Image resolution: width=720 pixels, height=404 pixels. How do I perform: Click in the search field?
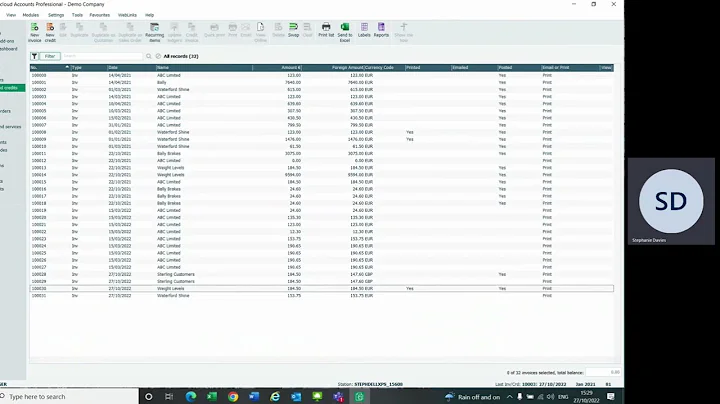[x=102, y=56]
